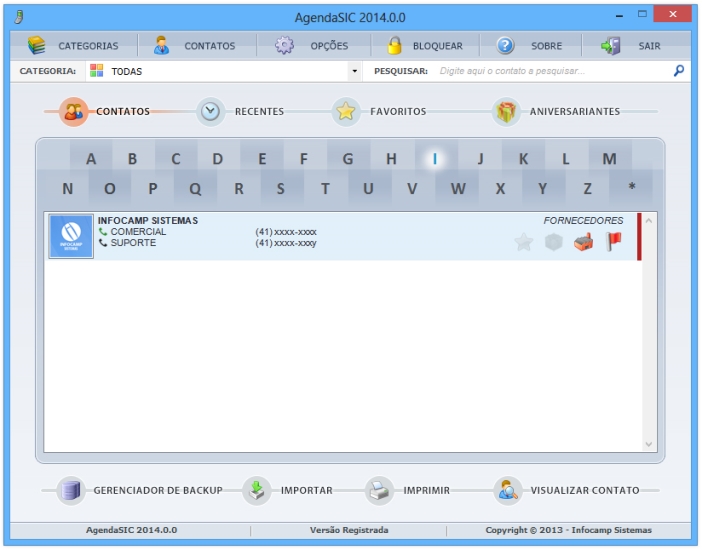Filter contacts by letter E

tap(262, 159)
